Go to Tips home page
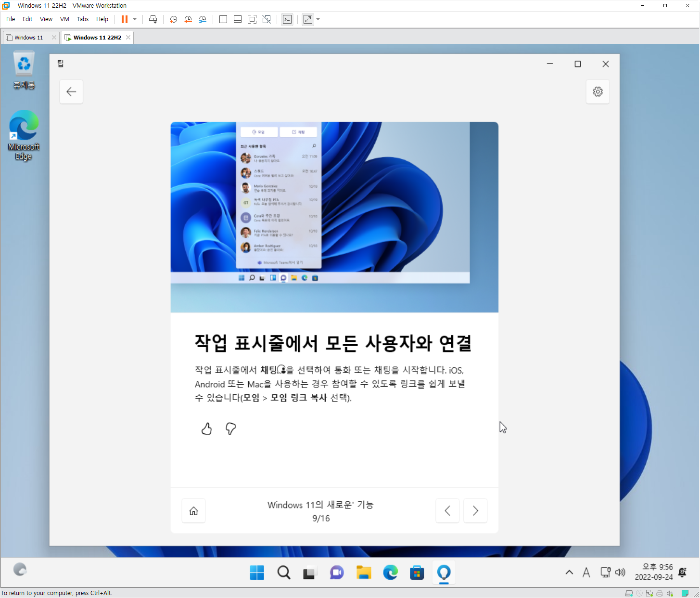The image size is (700, 598). (193, 511)
